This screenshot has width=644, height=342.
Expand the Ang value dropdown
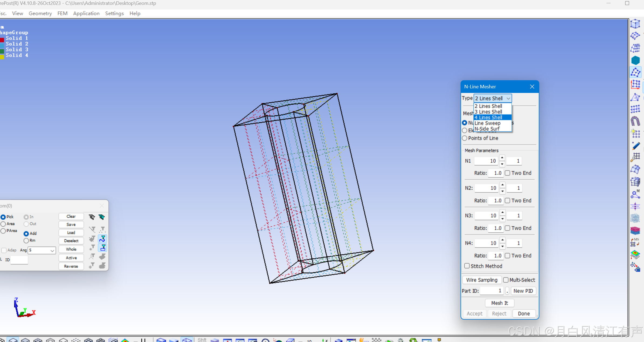pos(52,250)
